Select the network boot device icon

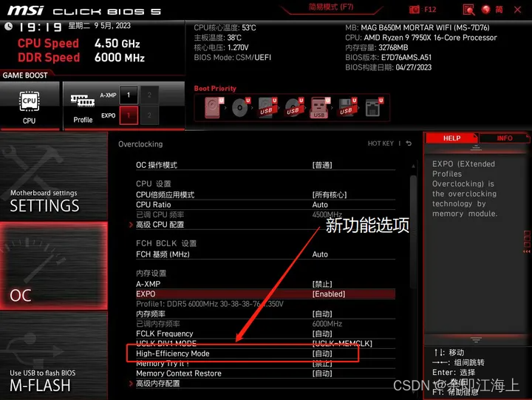tap(374, 107)
